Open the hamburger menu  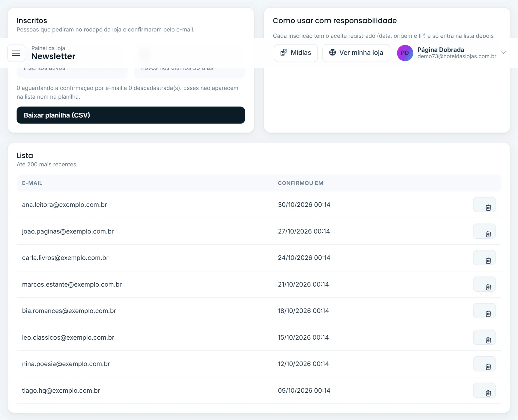(16, 53)
